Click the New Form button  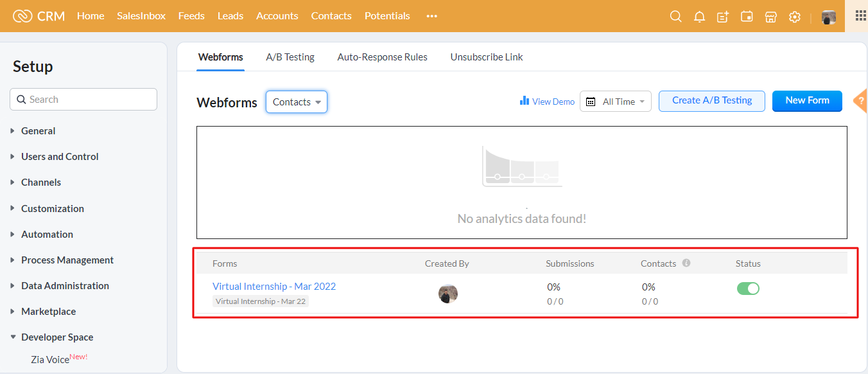coord(806,101)
